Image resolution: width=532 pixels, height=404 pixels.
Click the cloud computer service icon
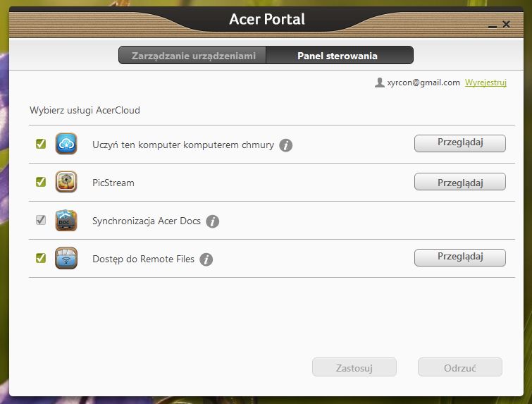tap(66, 144)
